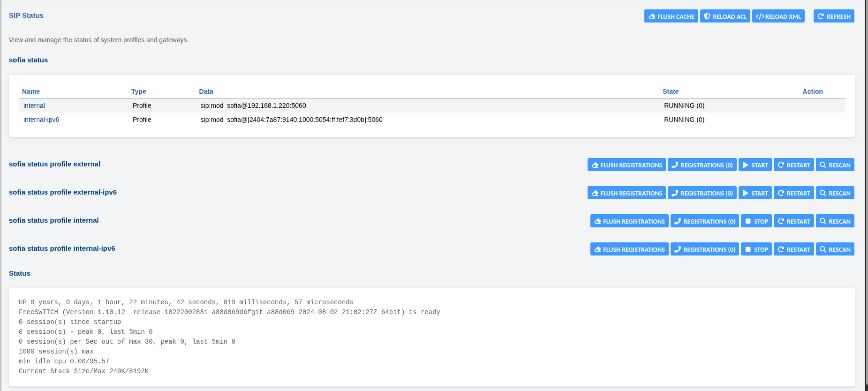View registrations for external-ipv6 profile
The image size is (868, 391).
click(702, 193)
